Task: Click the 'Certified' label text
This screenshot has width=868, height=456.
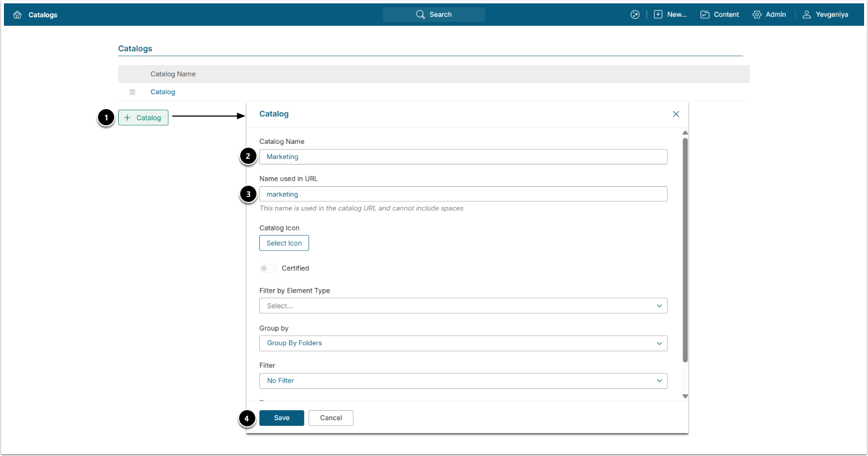Action: [295, 269]
